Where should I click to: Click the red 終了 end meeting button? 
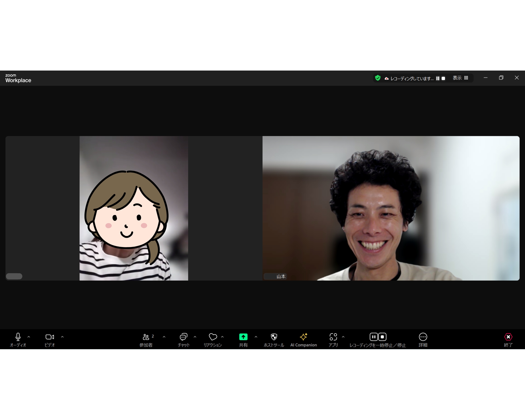pos(508,337)
